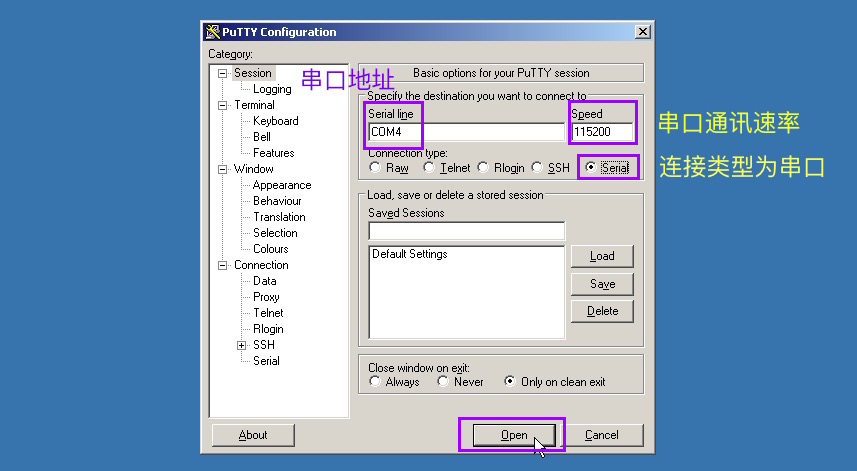The width and height of the screenshot is (857, 471).
Task: Select Window category
Action: click(254, 169)
